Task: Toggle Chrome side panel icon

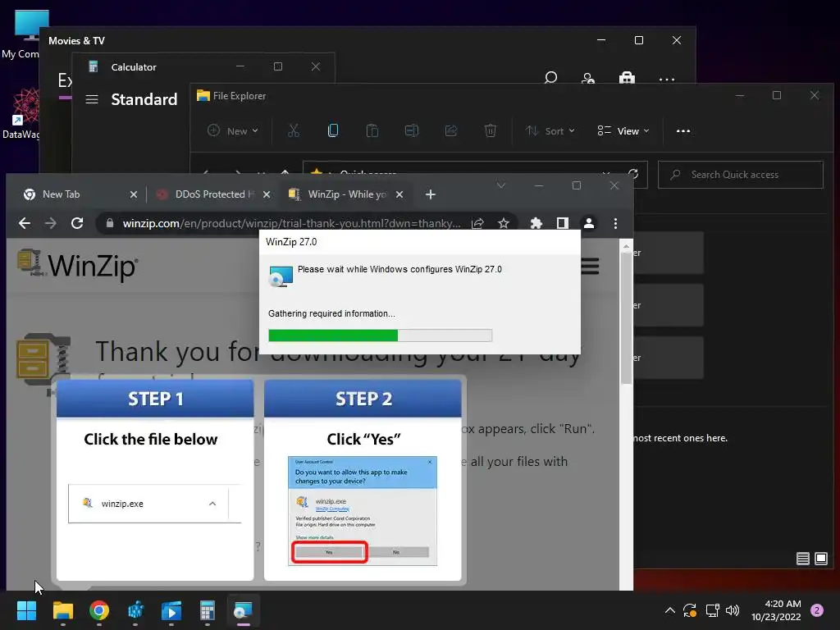Action: point(562,223)
